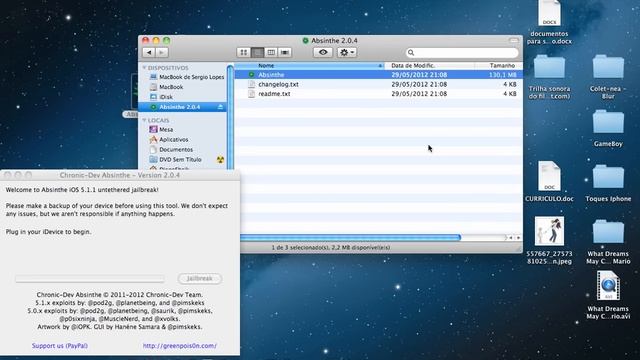Image resolution: width=640 pixels, height=360 pixels.
Task: Select the 557667 jpeg image thumbnail
Action: 549,231
